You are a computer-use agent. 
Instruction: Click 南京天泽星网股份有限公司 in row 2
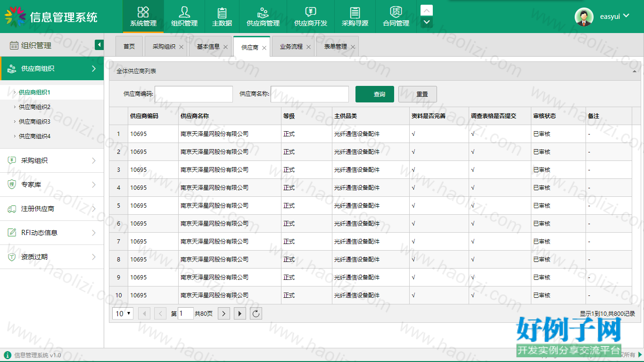(215, 152)
